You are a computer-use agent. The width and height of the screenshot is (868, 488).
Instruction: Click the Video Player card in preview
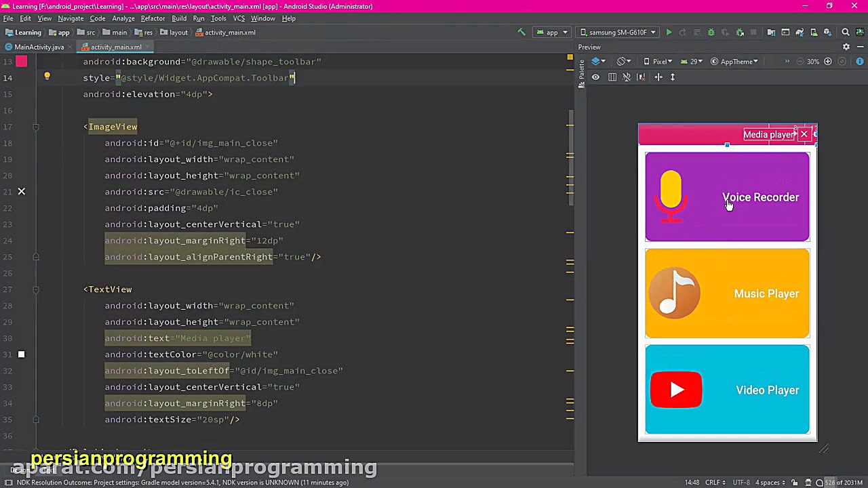coord(727,390)
